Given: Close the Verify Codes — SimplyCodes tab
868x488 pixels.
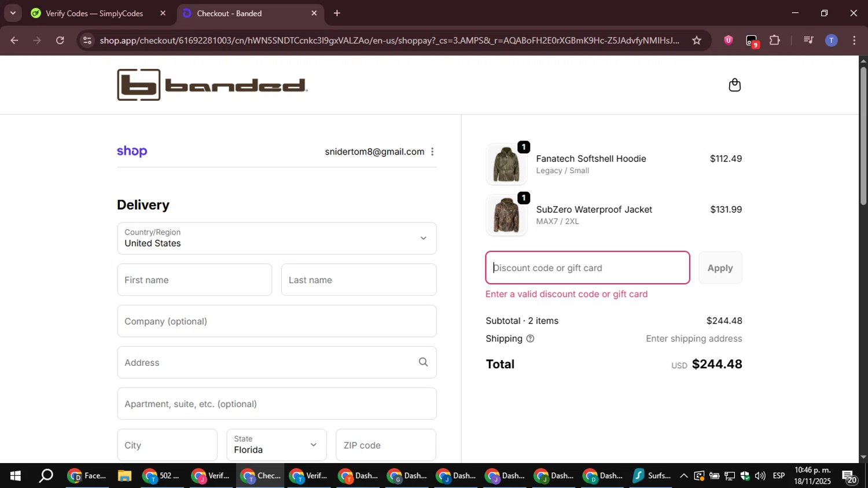Looking at the screenshot, I should coord(163,13).
